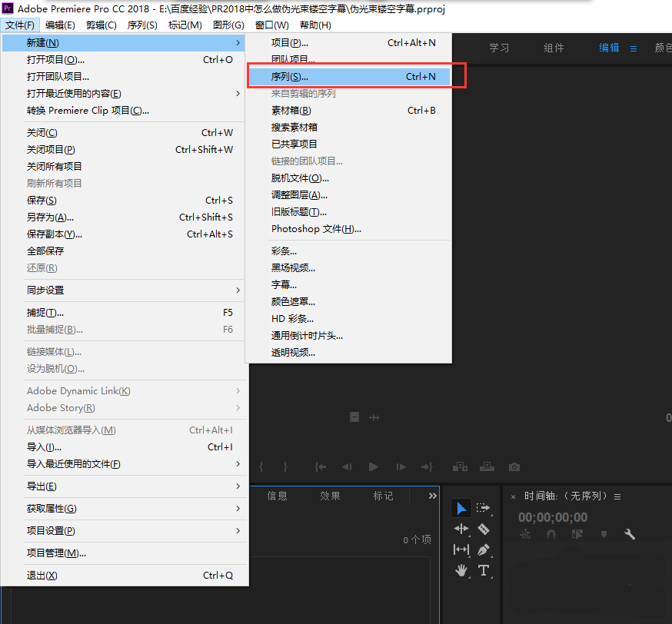Choose 颜色遮罩... in the submenu
This screenshot has width=672, height=624.
click(x=349, y=301)
